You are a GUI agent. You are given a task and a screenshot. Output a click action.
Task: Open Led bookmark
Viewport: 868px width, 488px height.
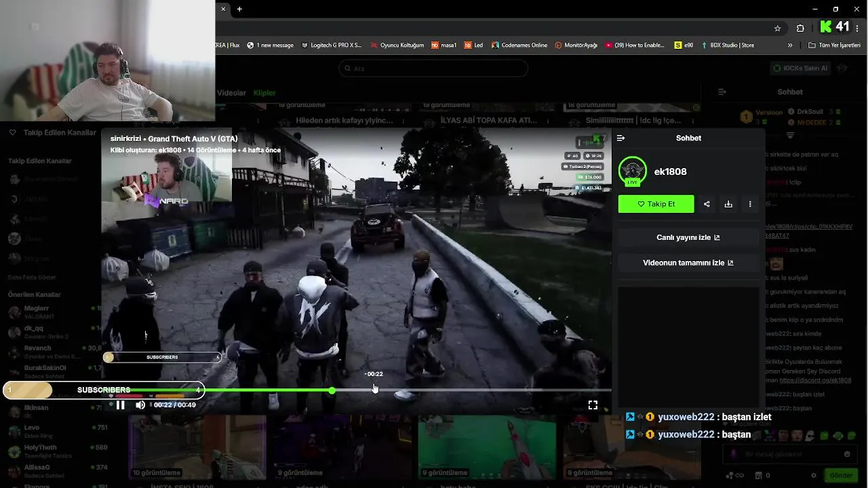474,45
